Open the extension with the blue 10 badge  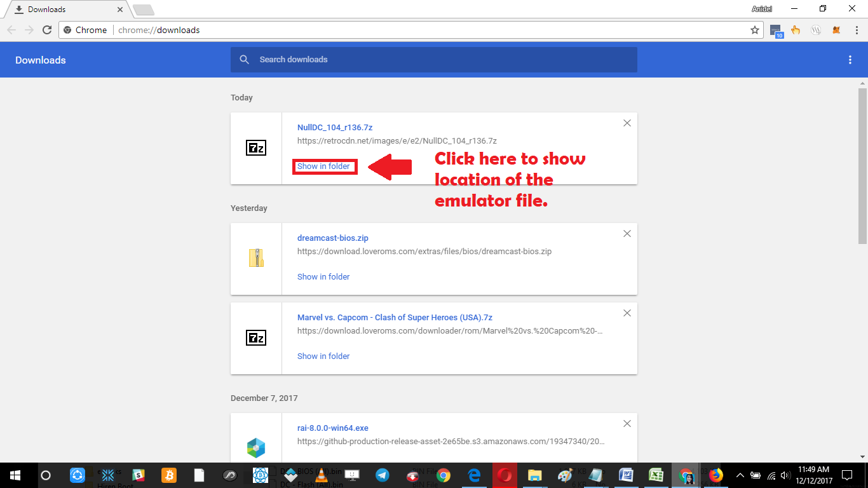pyautogui.click(x=776, y=30)
